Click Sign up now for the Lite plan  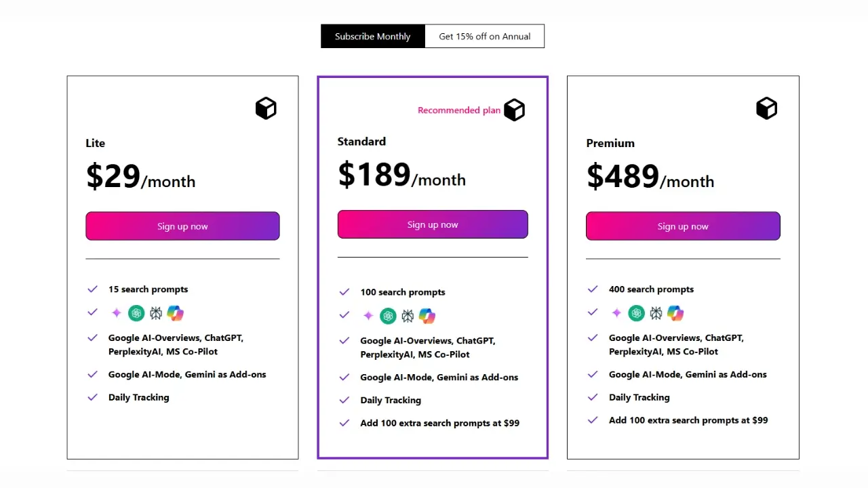coord(182,226)
